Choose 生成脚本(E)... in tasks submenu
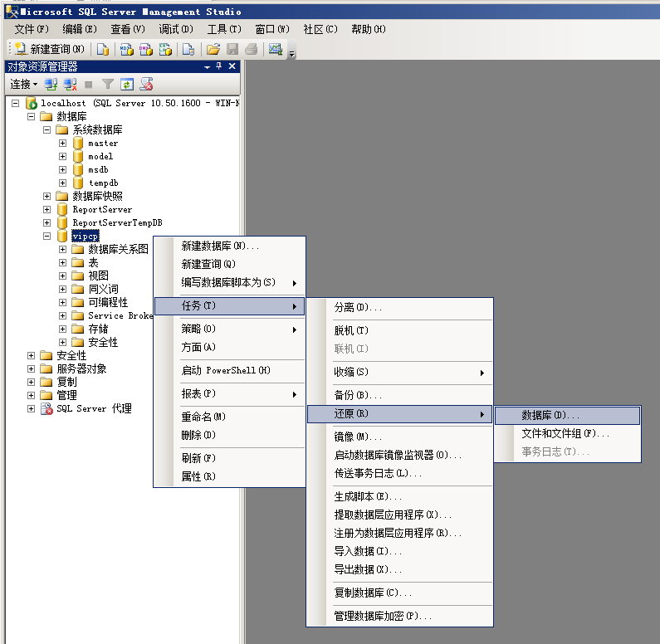The image size is (660, 644). (x=400, y=496)
